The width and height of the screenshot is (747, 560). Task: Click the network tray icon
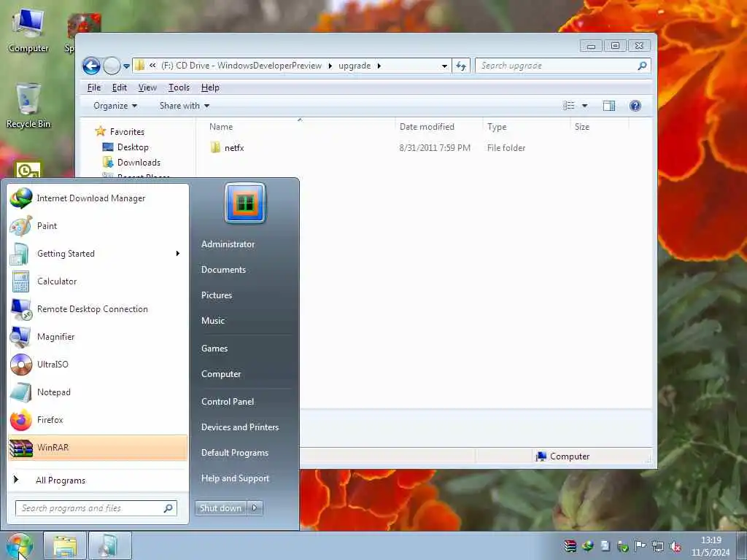click(x=658, y=547)
